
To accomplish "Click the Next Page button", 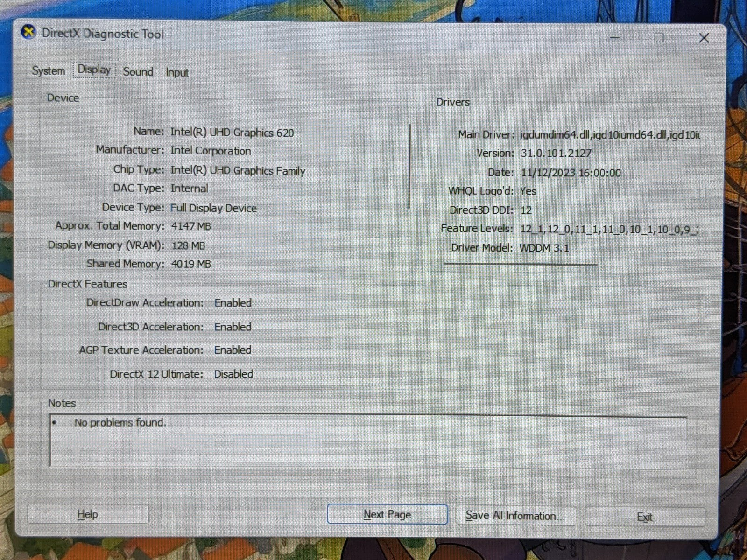I will point(387,514).
